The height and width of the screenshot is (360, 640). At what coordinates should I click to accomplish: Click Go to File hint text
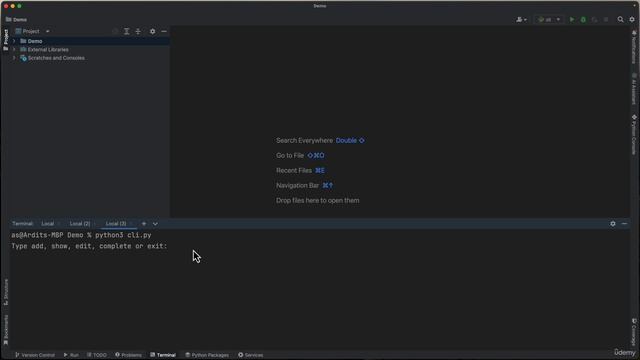(290, 156)
